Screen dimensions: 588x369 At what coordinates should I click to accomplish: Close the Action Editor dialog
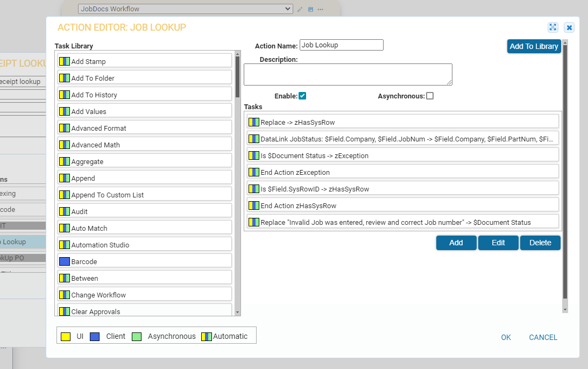(x=569, y=27)
